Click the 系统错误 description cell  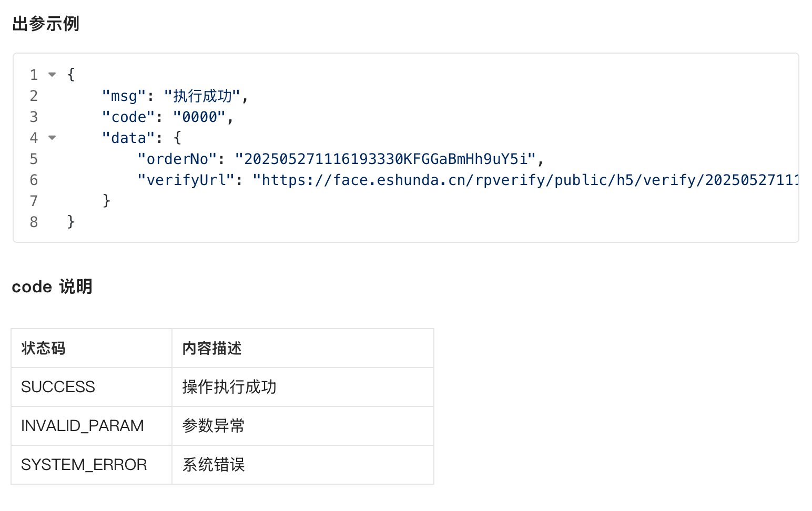(303, 465)
